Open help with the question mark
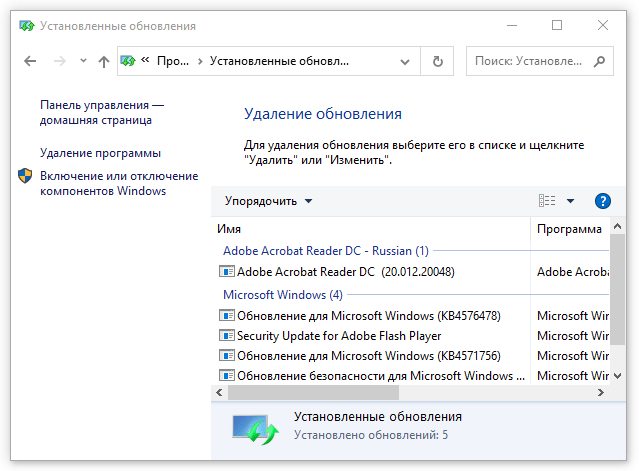This screenshot has height=471, width=639. coord(603,201)
